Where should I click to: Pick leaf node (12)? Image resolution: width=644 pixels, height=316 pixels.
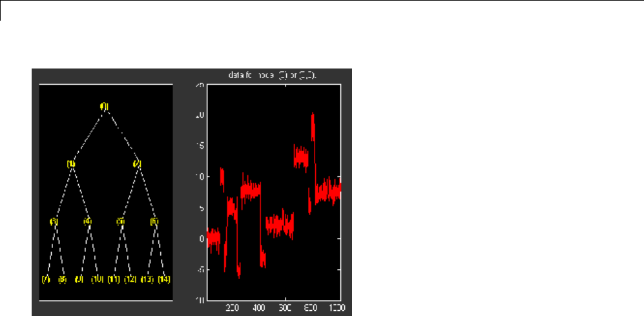[130, 279]
